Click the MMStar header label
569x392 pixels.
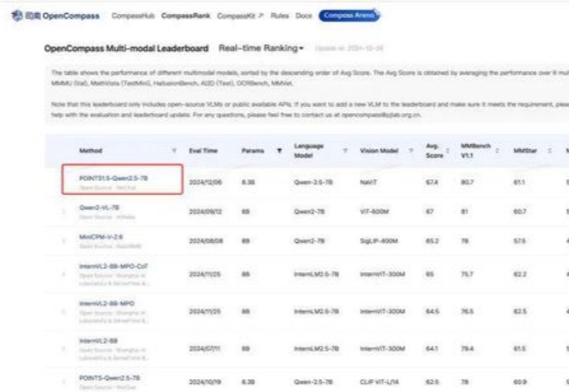(525, 151)
